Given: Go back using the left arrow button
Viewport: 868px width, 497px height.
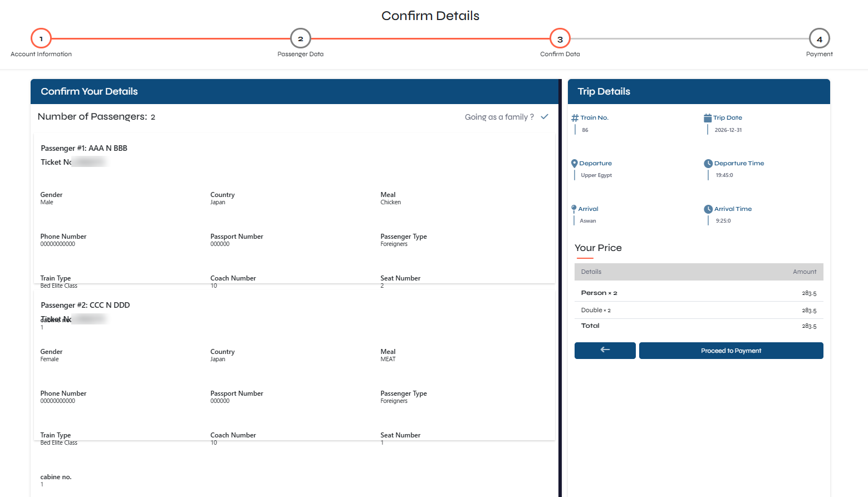Looking at the screenshot, I should (x=605, y=351).
